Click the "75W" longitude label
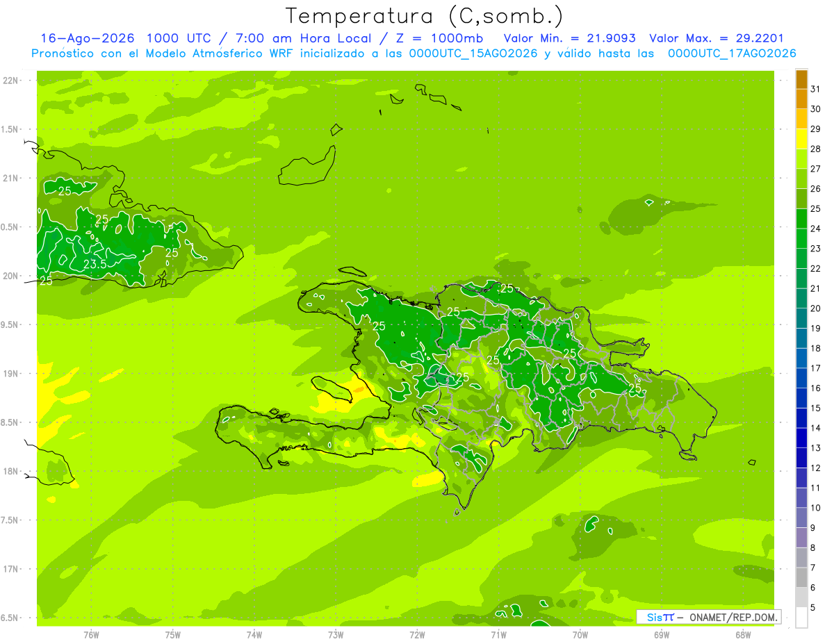 (x=172, y=635)
